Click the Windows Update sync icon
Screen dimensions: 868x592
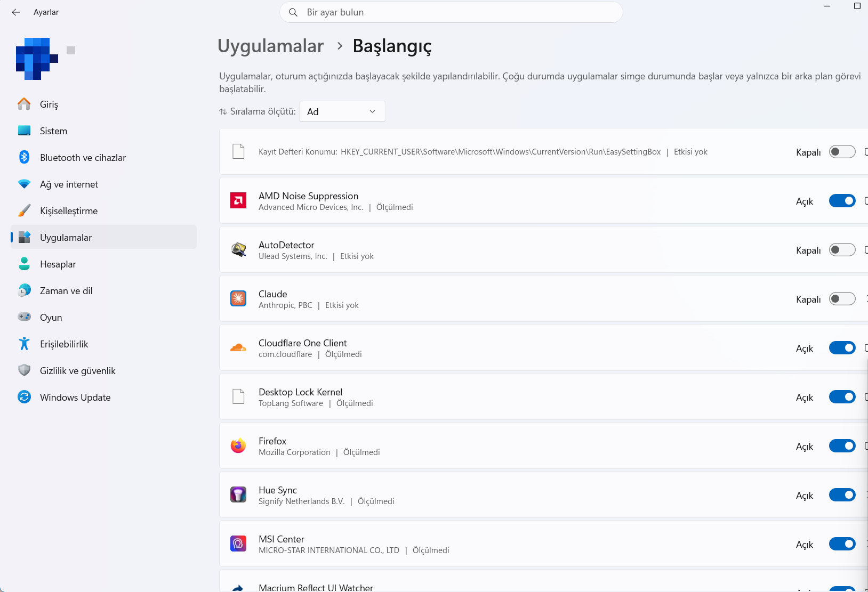(24, 397)
